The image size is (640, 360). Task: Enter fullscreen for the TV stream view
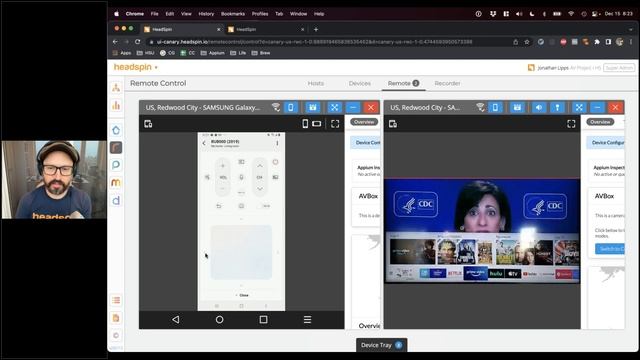[571, 124]
